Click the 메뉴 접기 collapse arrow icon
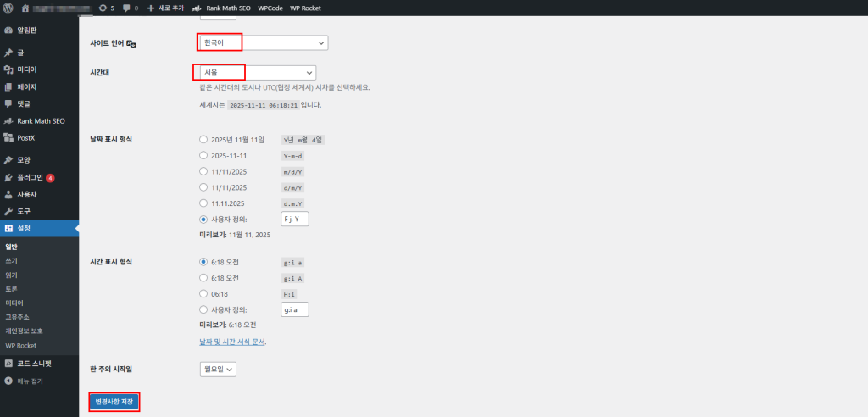 pos(8,381)
